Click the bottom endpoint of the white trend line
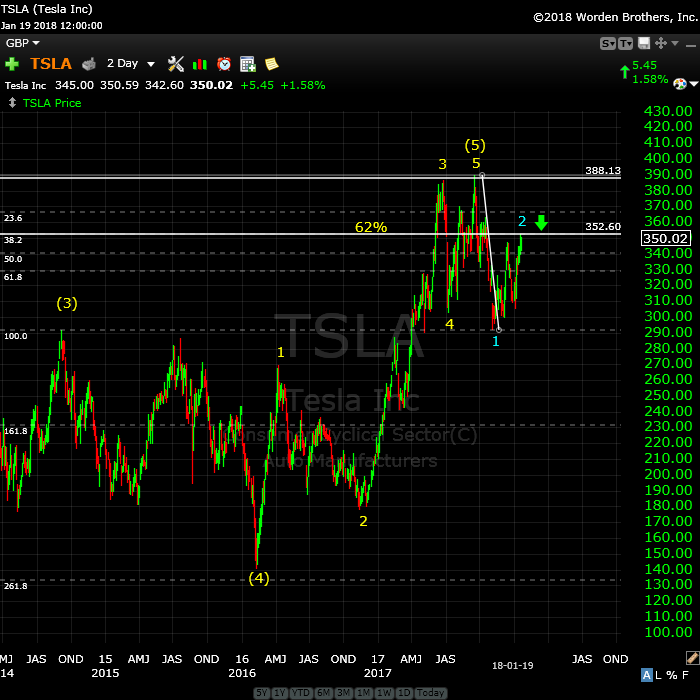The height and width of the screenshot is (700, 700). pos(499,330)
